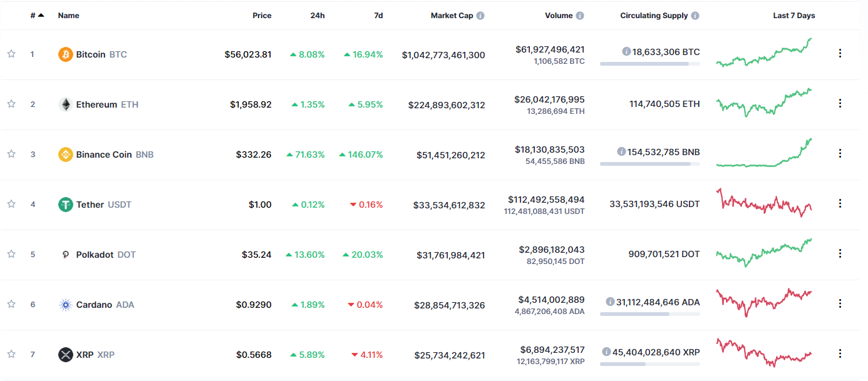The width and height of the screenshot is (868, 381).
Task: Click Bitcoin volume $61,927,496,421
Action: (x=550, y=49)
